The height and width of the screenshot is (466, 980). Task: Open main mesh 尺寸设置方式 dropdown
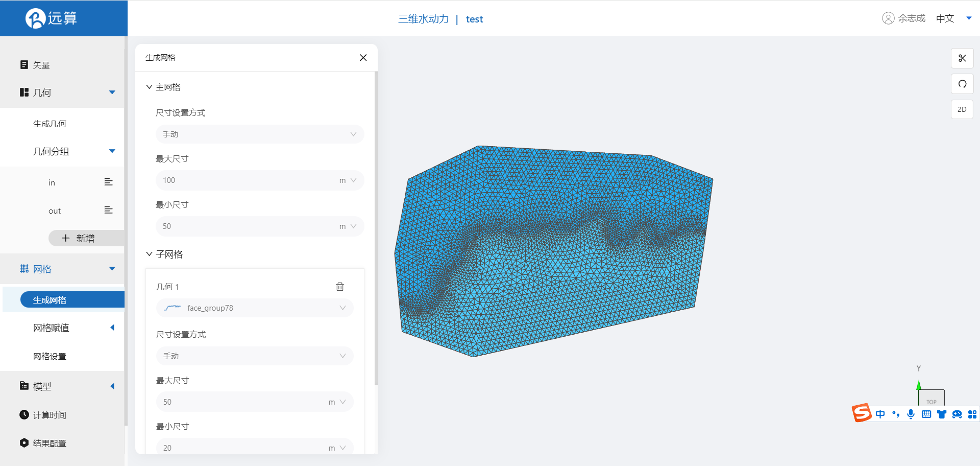click(260, 134)
